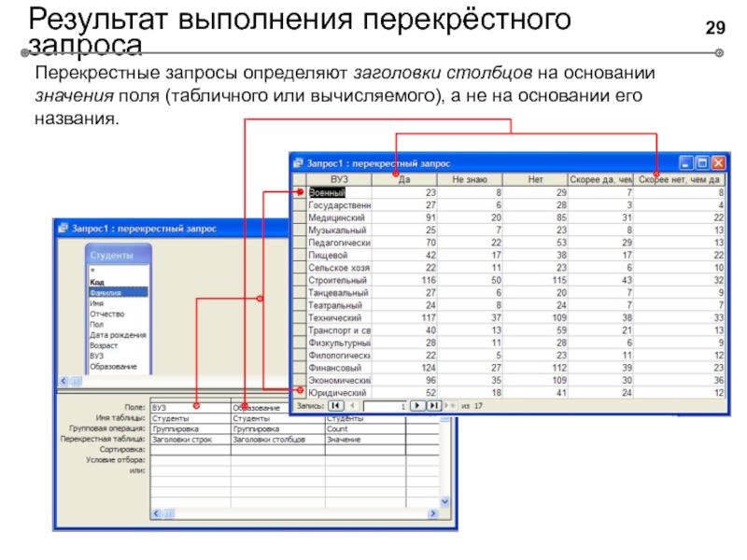Click Значение crosstab cell
This screenshot has height=560, width=747.
click(x=365, y=439)
